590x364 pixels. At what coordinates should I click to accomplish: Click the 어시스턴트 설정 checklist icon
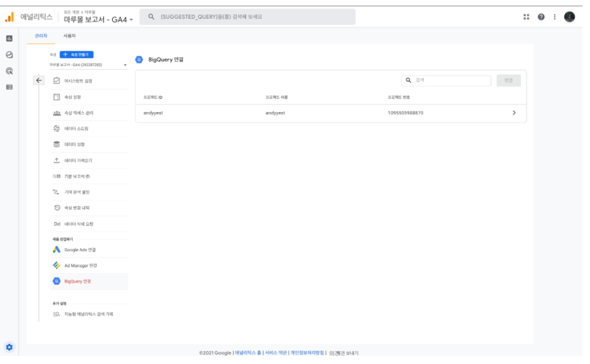pyautogui.click(x=57, y=81)
